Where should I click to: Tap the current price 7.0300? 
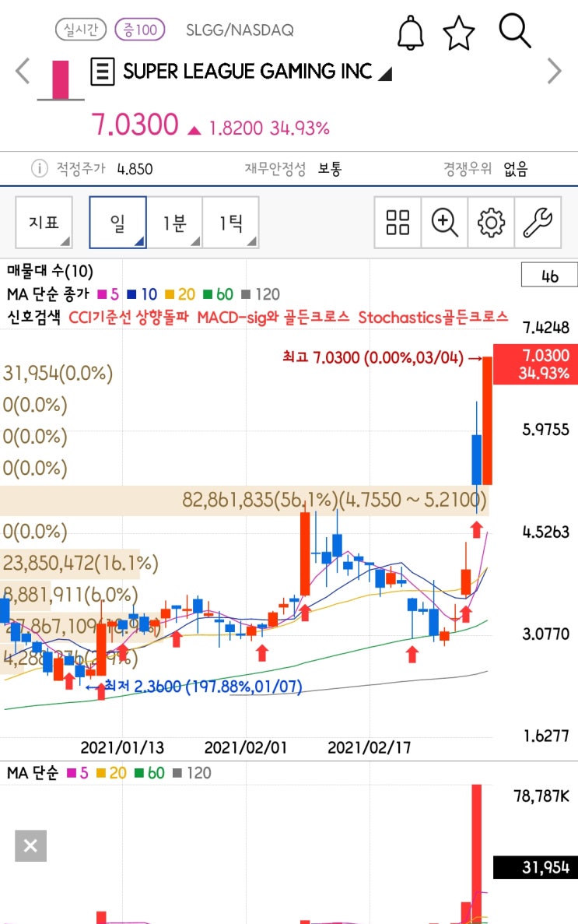[x=135, y=125]
